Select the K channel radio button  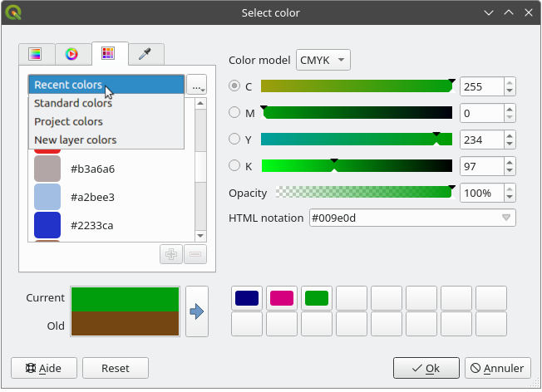[x=234, y=166]
